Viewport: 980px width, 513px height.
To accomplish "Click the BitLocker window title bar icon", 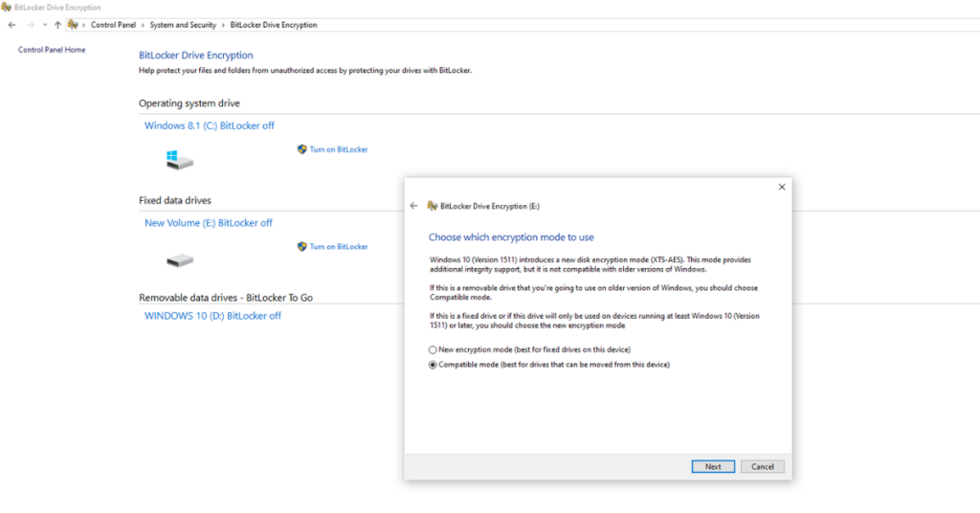I will 7,8.
